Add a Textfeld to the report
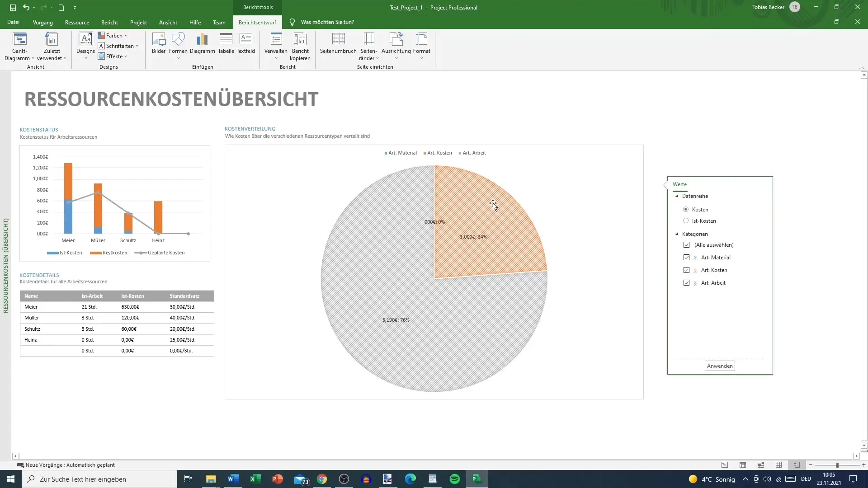Viewport: 868px width, 488px height. [245, 43]
